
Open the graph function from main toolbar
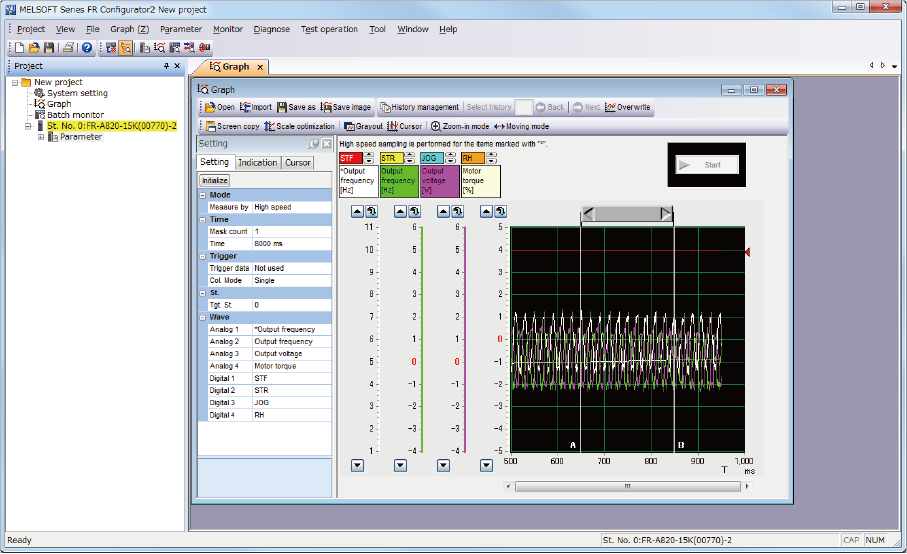pos(160,48)
